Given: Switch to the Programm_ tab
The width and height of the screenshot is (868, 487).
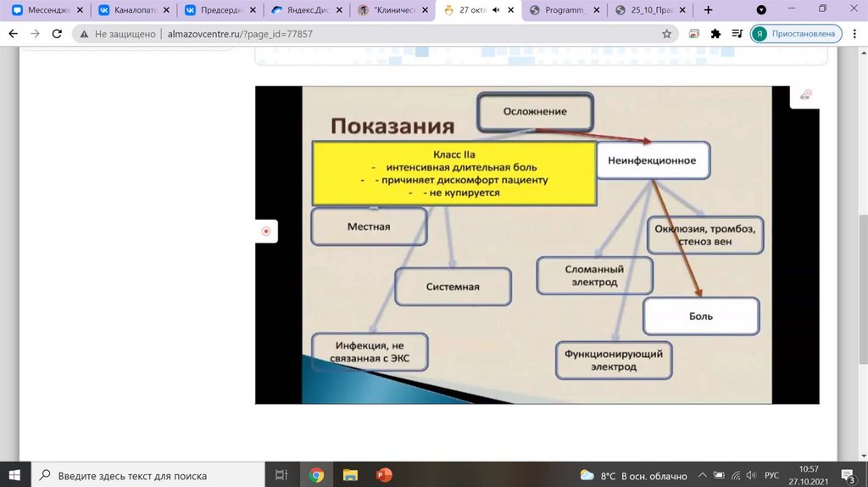Looking at the screenshot, I should (564, 10).
